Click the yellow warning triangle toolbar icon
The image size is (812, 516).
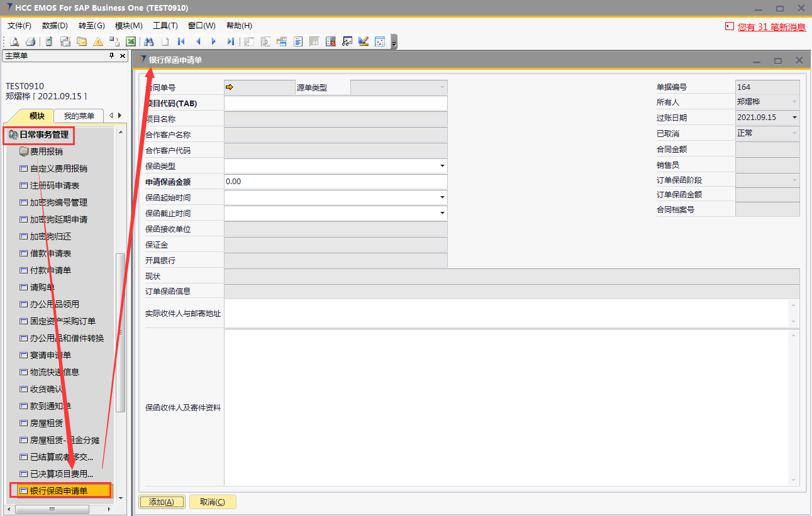[98, 41]
